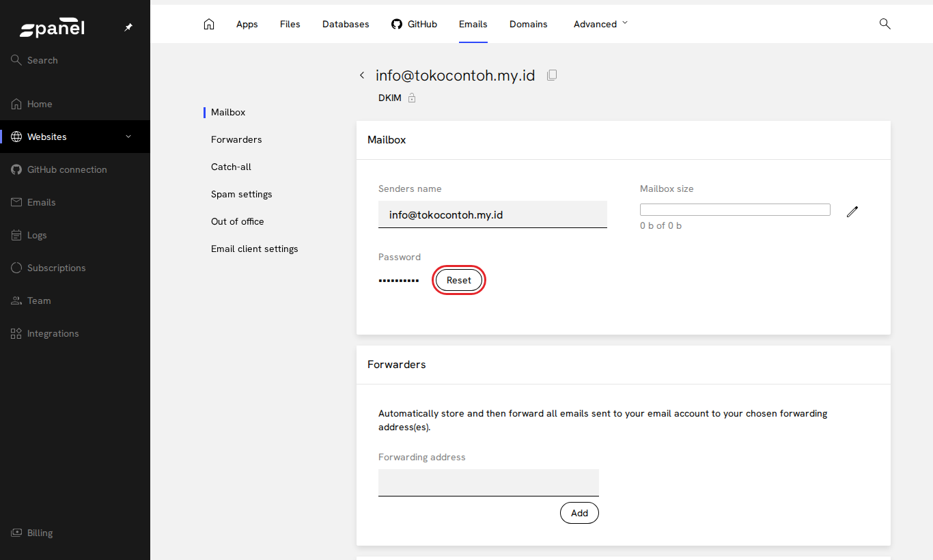Go back using the arrow beside the email address
Viewport: 933px width, 560px height.
(x=362, y=75)
